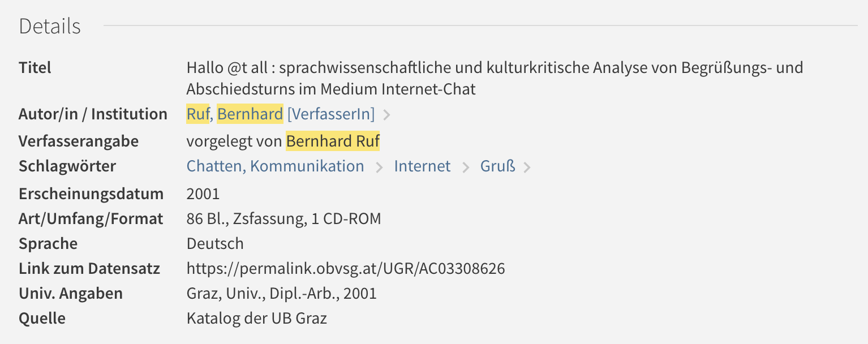This screenshot has width=868, height=344.
Task: Select the Autor/in / Institution label
Action: [x=93, y=114]
